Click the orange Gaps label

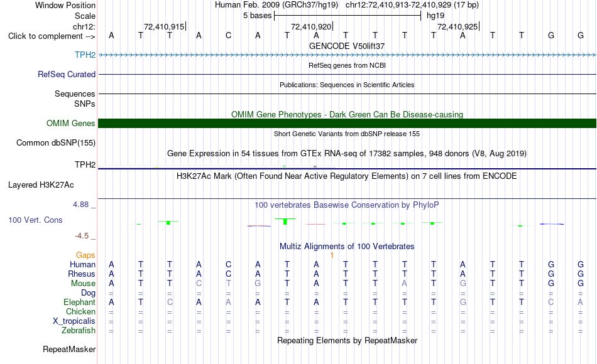(x=85, y=255)
